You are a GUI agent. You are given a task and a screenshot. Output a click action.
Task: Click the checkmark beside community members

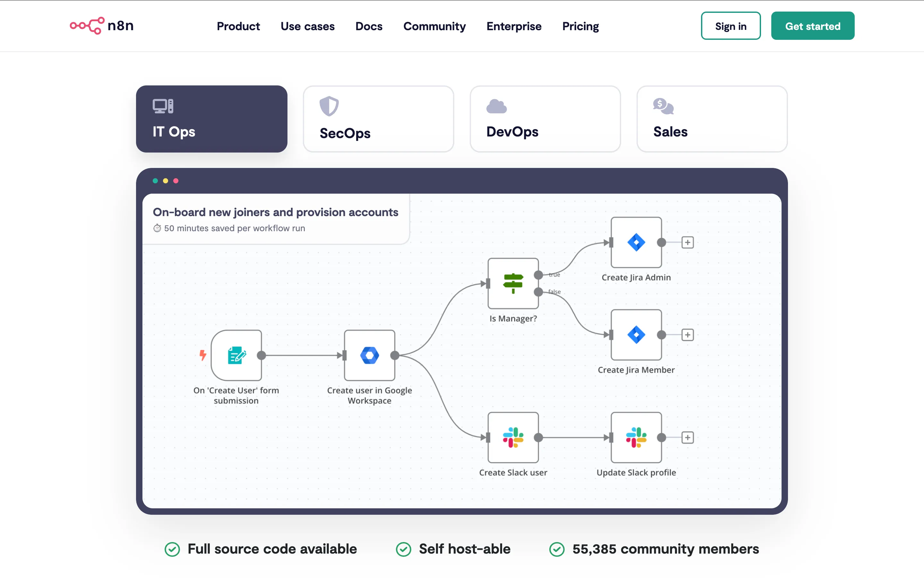pos(557,549)
